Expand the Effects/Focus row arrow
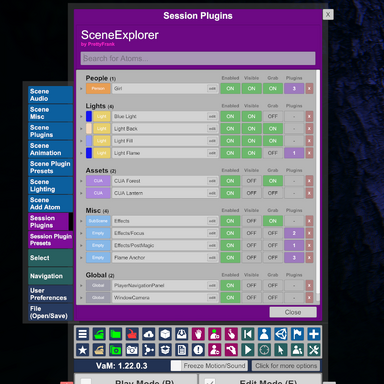Screen dimensions: 384x384 click(x=81, y=233)
